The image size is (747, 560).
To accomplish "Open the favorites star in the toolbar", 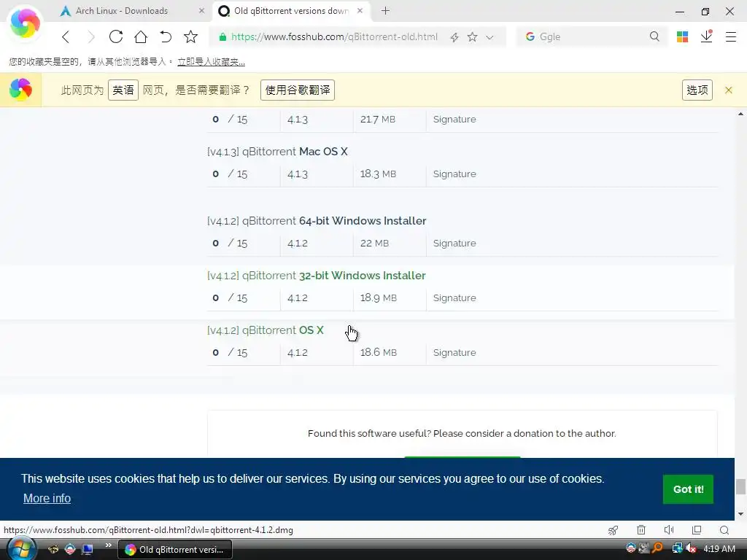I will [190, 36].
